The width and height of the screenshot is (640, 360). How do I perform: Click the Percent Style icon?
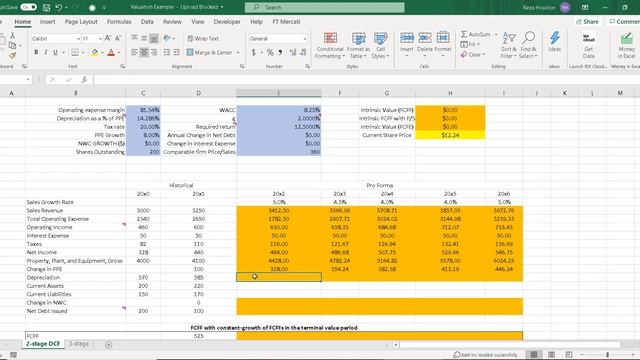[270, 53]
